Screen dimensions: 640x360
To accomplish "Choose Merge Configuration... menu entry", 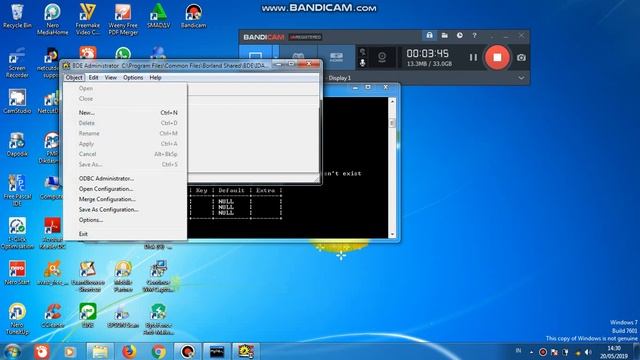I will point(125,199).
